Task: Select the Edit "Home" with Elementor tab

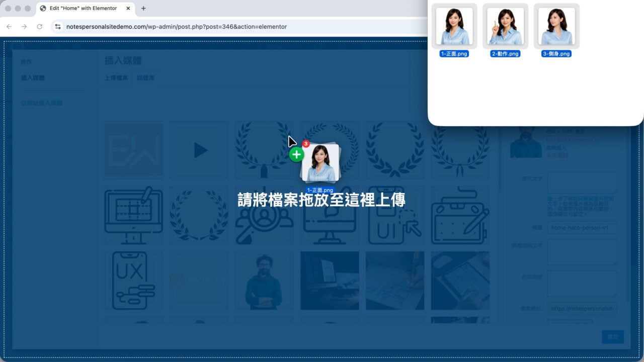Action: coord(85,9)
